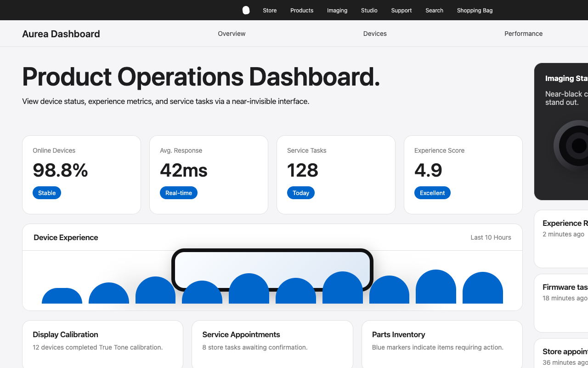
Task: Click the Today badge under Service Tasks
Action: coord(301,193)
